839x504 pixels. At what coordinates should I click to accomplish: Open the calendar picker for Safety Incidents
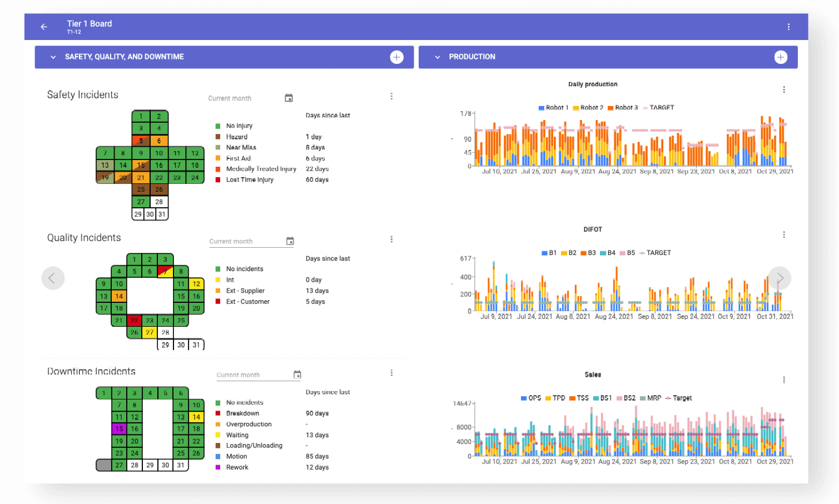click(289, 98)
